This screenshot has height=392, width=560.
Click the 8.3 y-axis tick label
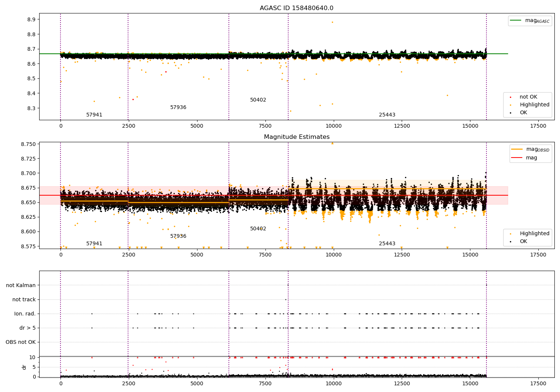[x=31, y=108]
